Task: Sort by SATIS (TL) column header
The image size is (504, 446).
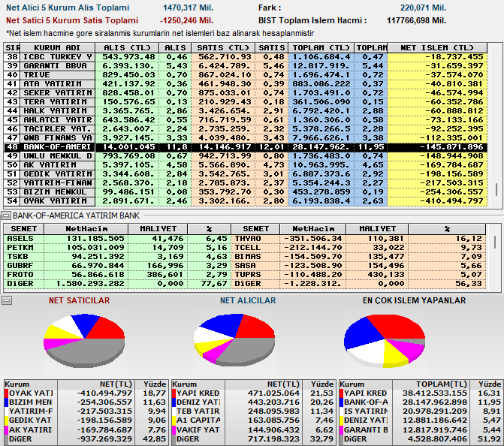Action: coord(223,47)
